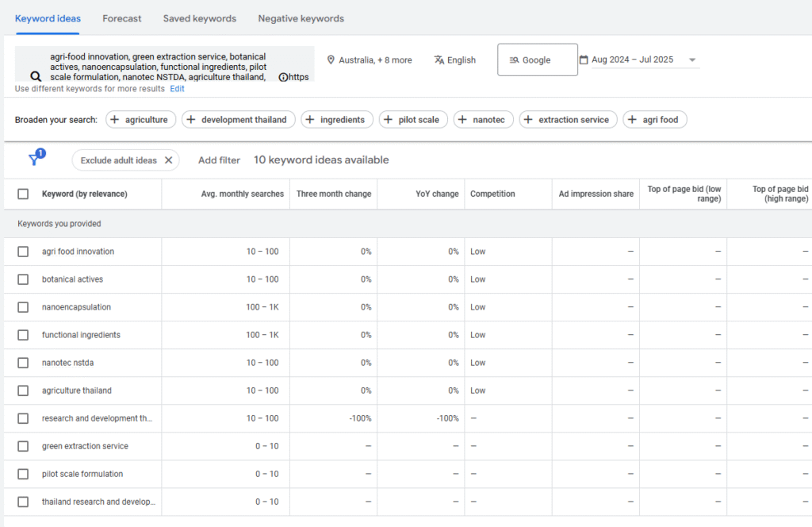
Task: Open the Google search network selector
Action: (x=537, y=60)
